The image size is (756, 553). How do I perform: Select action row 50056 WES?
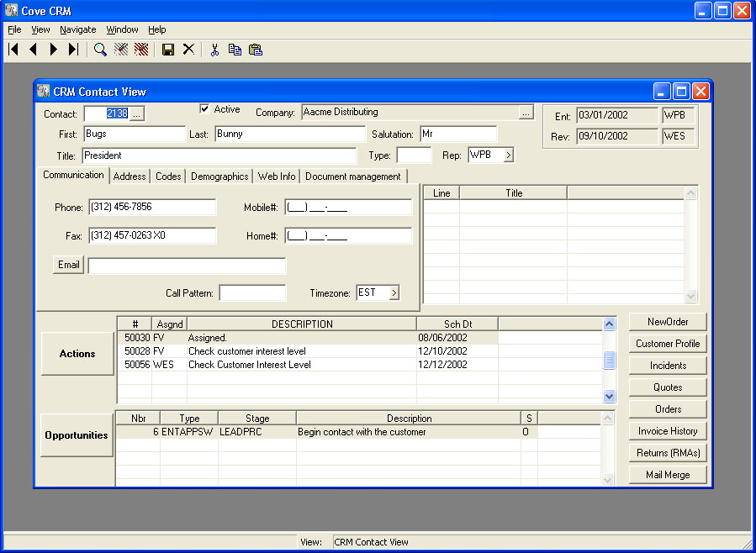pyautogui.click(x=360, y=365)
